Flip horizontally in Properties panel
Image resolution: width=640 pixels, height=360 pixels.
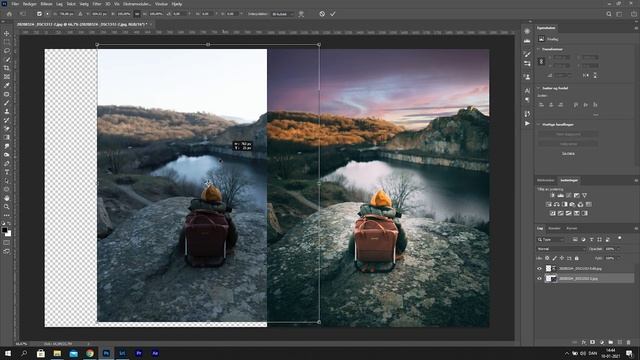tap(586, 76)
